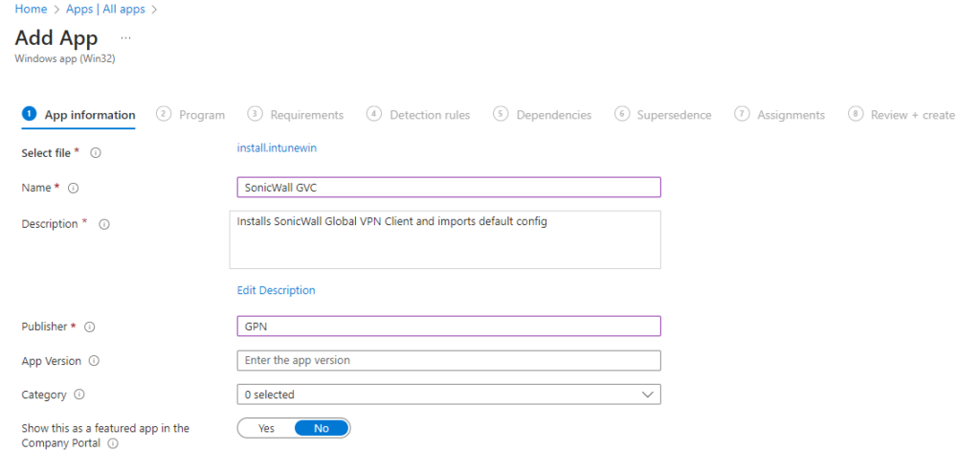
Task: Click the Edit Description link
Action: pyautogui.click(x=276, y=290)
